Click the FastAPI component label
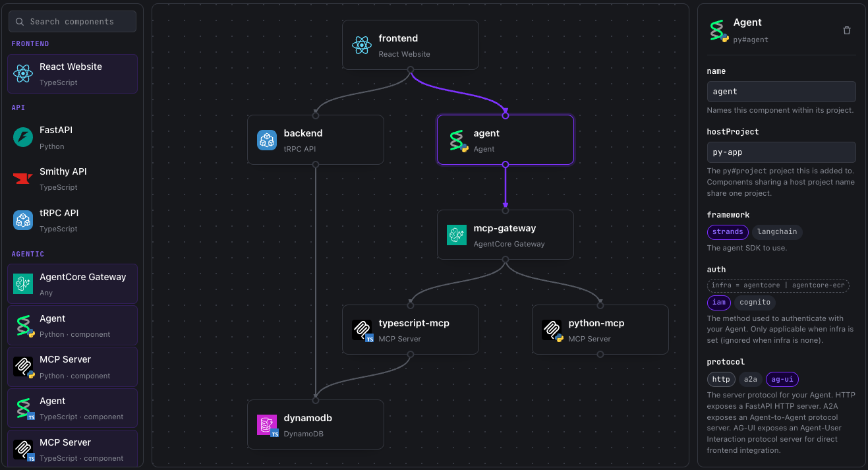 pos(55,131)
